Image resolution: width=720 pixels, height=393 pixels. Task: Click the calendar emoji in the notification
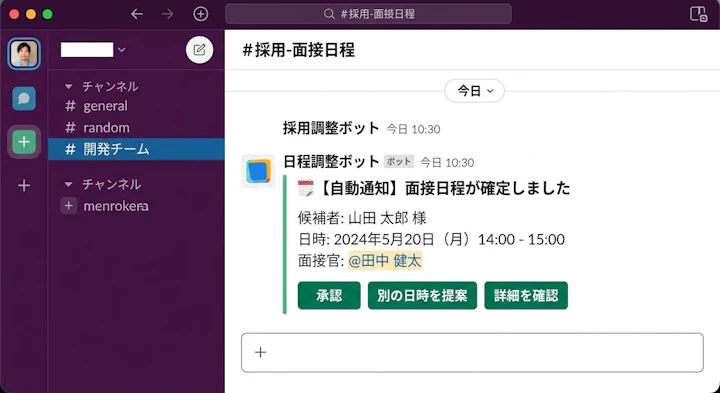tap(305, 188)
